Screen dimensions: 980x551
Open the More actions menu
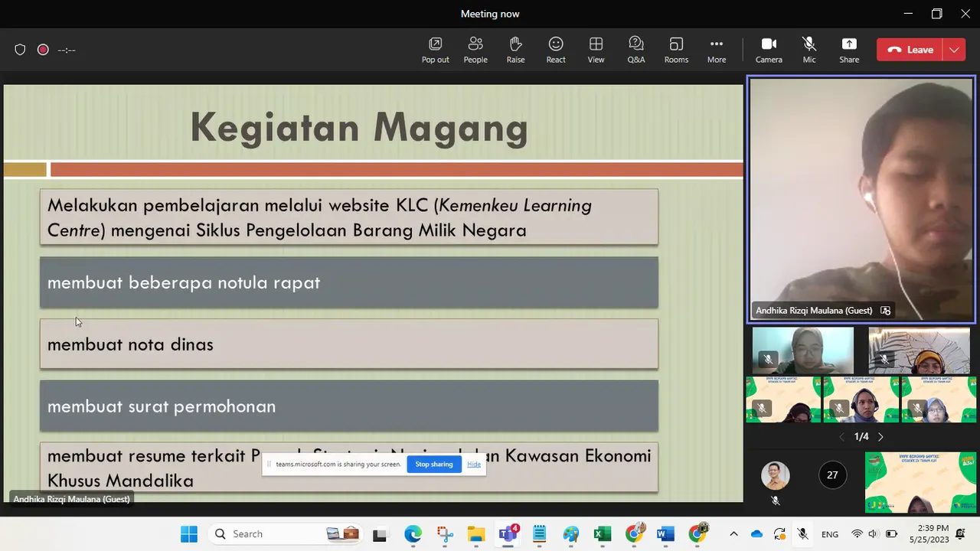coord(717,50)
